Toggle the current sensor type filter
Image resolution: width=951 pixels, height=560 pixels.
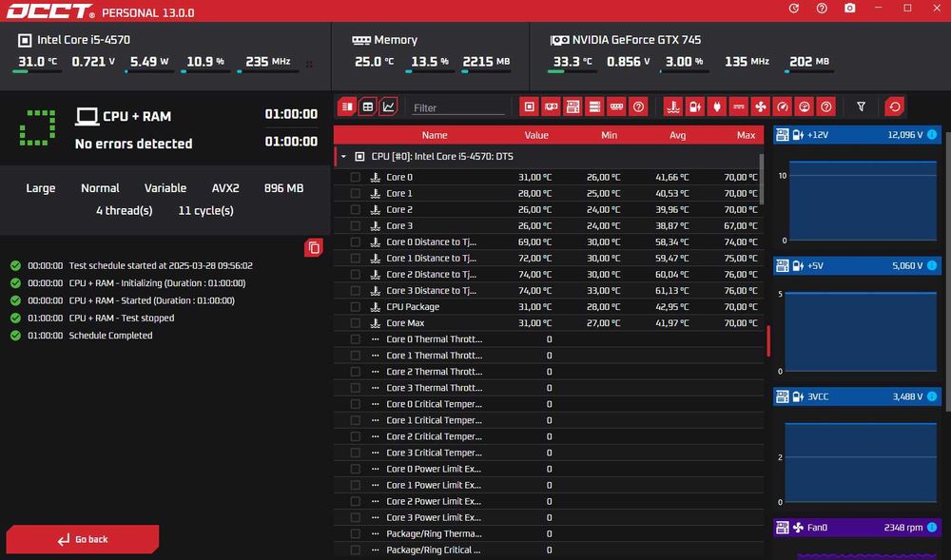coord(739,106)
